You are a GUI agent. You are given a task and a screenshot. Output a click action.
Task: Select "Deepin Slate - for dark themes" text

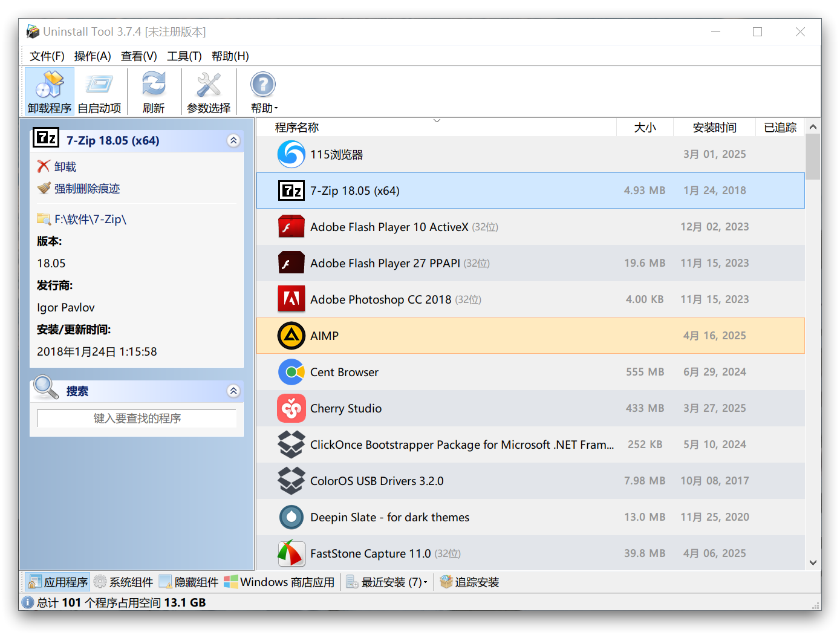pos(389,517)
